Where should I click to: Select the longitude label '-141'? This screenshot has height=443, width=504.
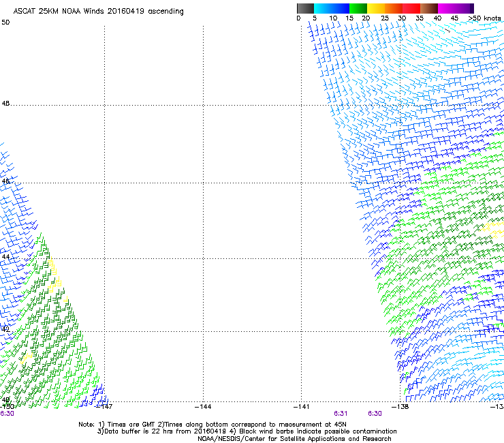click(x=302, y=407)
